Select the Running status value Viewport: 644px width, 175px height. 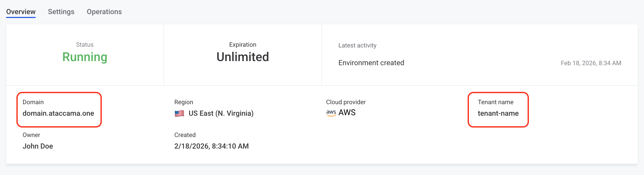pyautogui.click(x=85, y=57)
